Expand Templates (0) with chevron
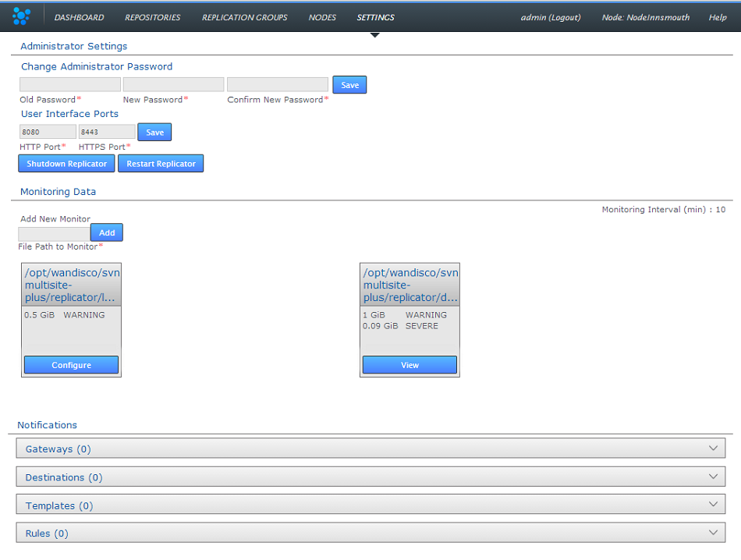Screen dimensions: 741x560 (x=713, y=505)
